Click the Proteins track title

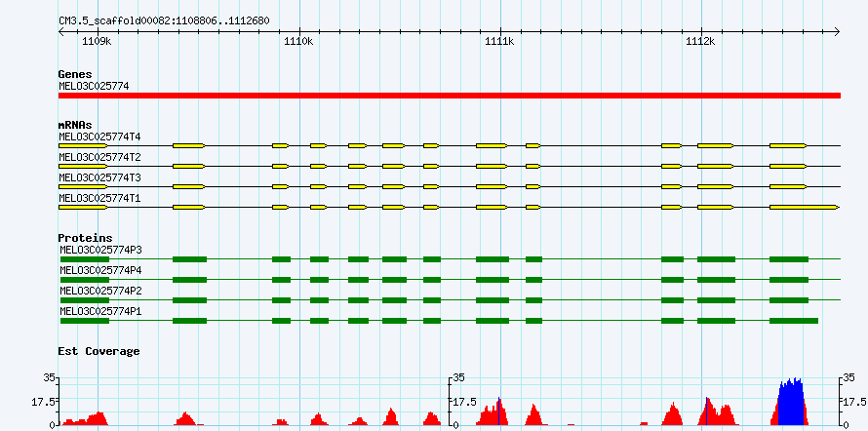pyautogui.click(x=85, y=238)
